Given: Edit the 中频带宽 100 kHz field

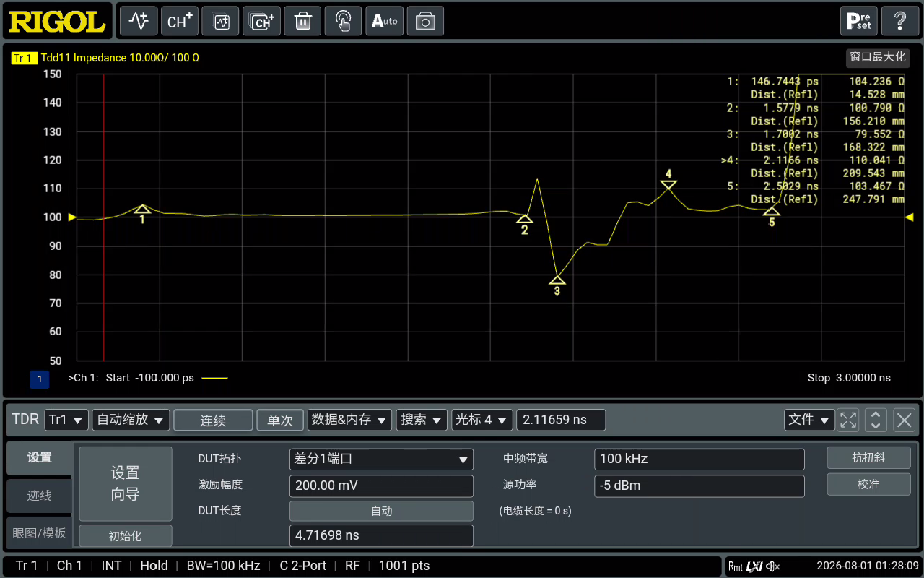Looking at the screenshot, I should 699,459.
